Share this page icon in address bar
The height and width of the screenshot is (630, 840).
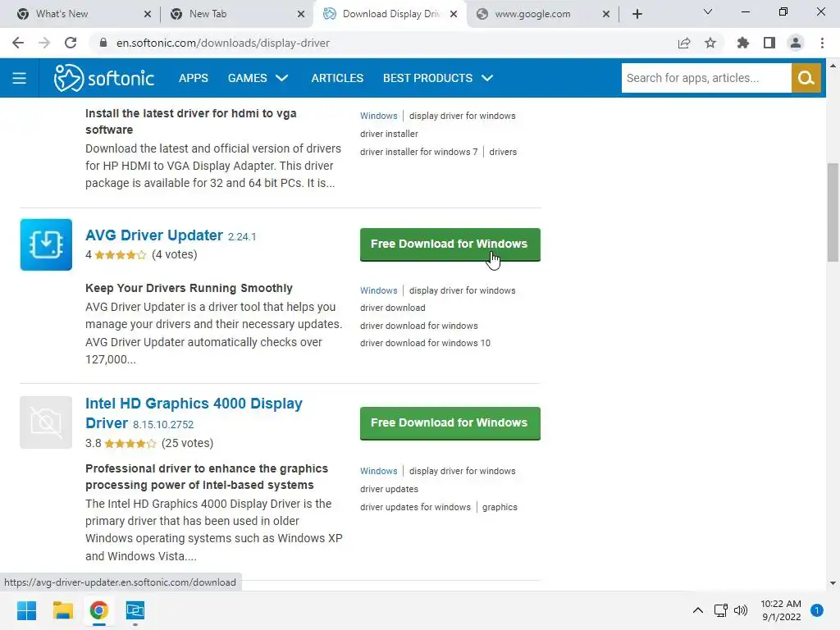(684, 43)
